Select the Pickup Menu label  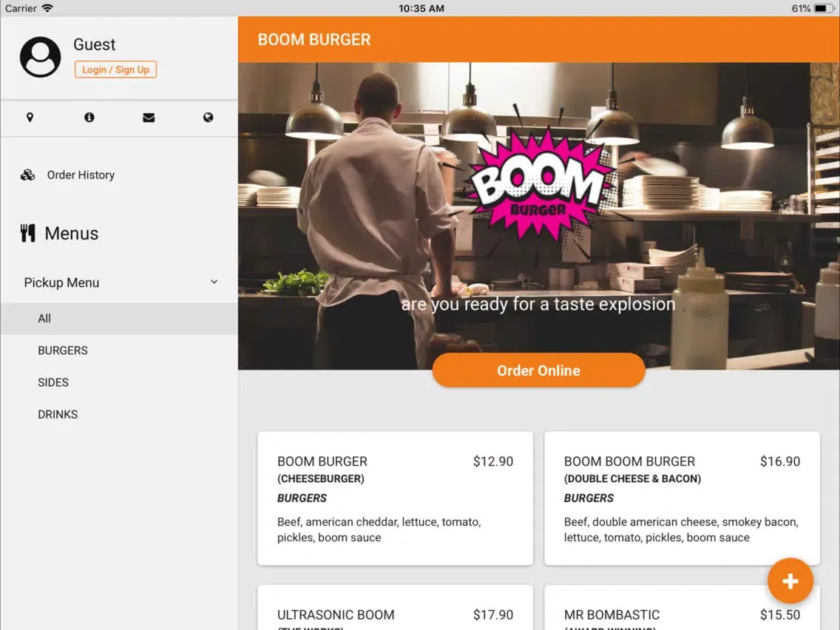tap(61, 282)
